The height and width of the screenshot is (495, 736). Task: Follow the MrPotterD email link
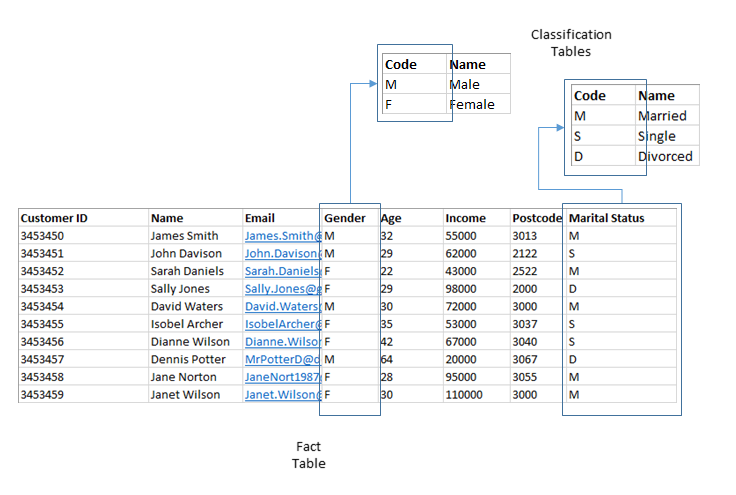click(282, 359)
